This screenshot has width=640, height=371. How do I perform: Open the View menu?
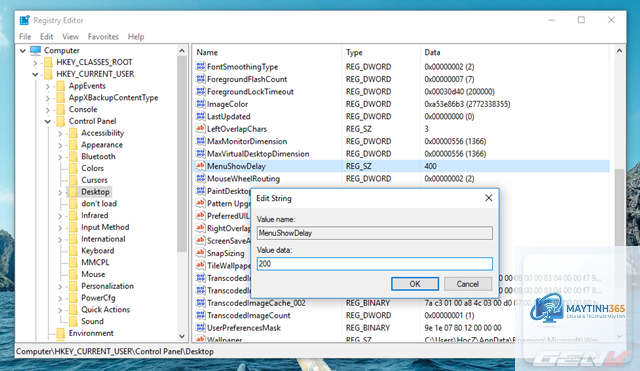click(x=70, y=37)
